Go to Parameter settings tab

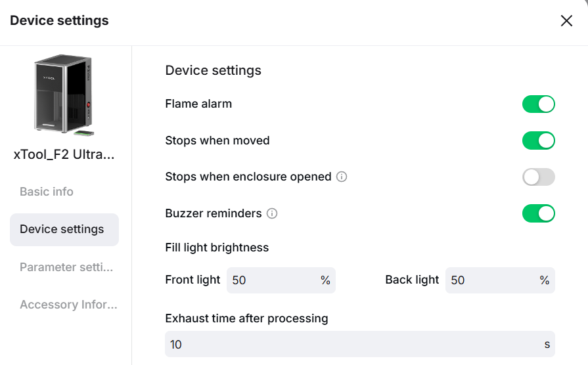pos(66,268)
